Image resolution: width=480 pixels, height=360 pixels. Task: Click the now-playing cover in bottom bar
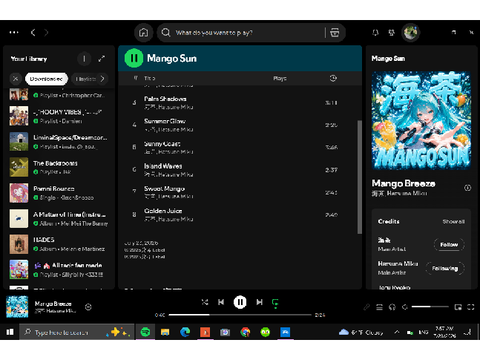point(17,307)
